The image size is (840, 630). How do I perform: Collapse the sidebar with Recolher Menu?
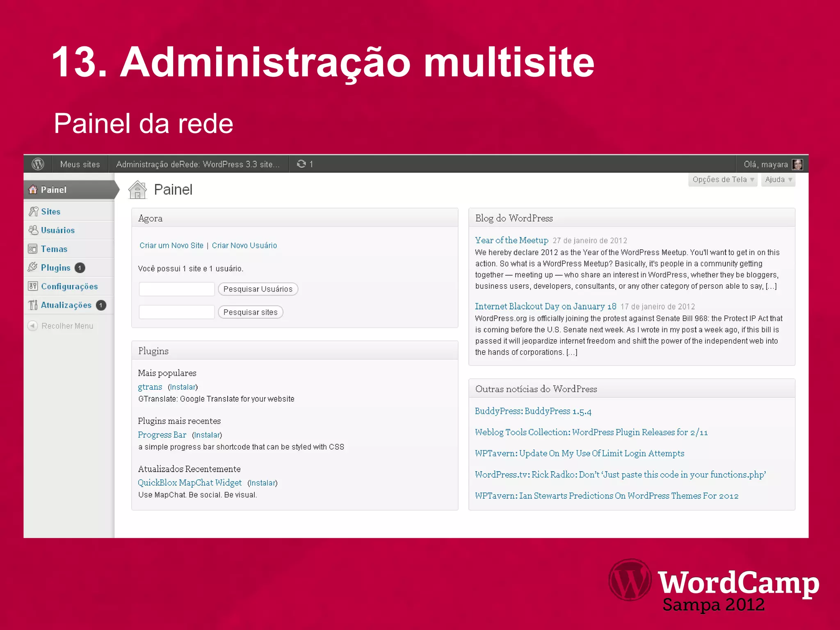tap(61, 326)
